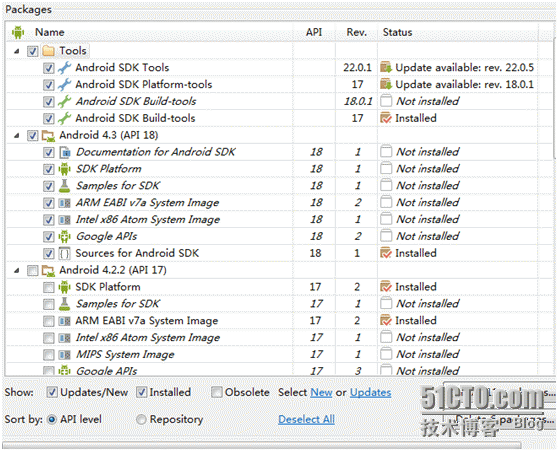Uncheck the Android 4.3 (API 18) group checkbox
558x451 pixels.
(x=33, y=136)
